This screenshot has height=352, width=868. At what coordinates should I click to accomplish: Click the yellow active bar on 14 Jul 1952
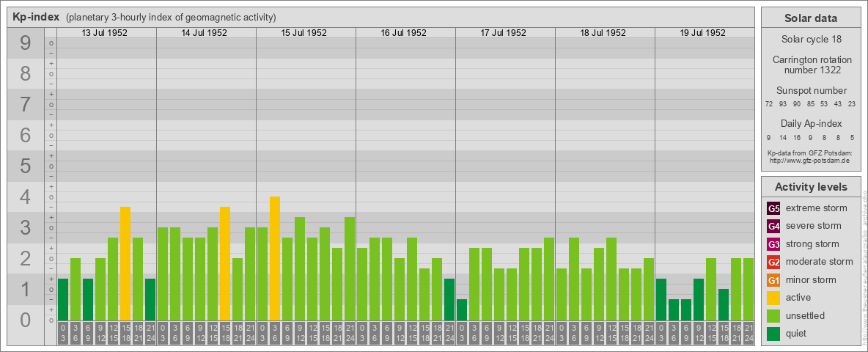pyautogui.click(x=225, y=263)
